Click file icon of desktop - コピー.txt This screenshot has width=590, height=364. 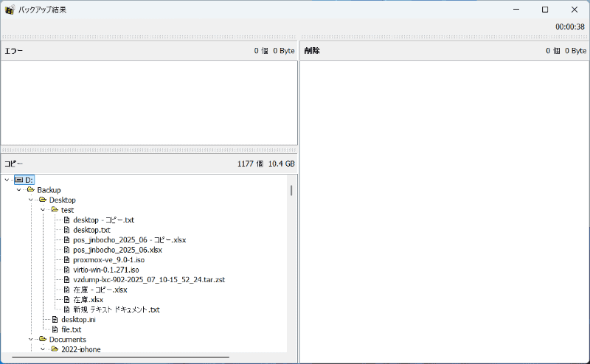point(67,220)
